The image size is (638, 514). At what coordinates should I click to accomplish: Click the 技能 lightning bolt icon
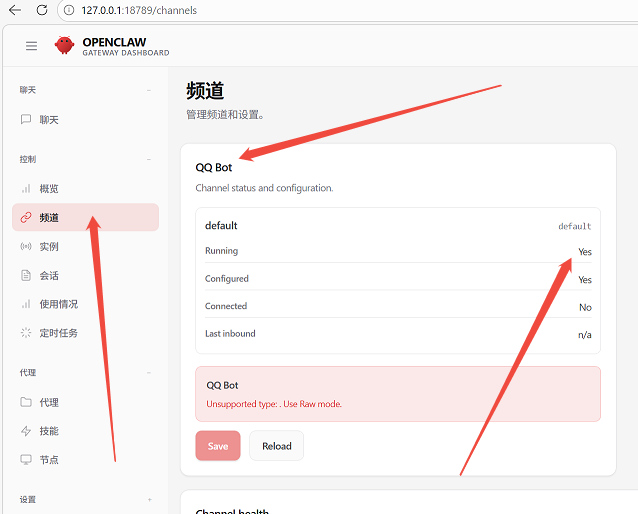click(x=26, y=431)
